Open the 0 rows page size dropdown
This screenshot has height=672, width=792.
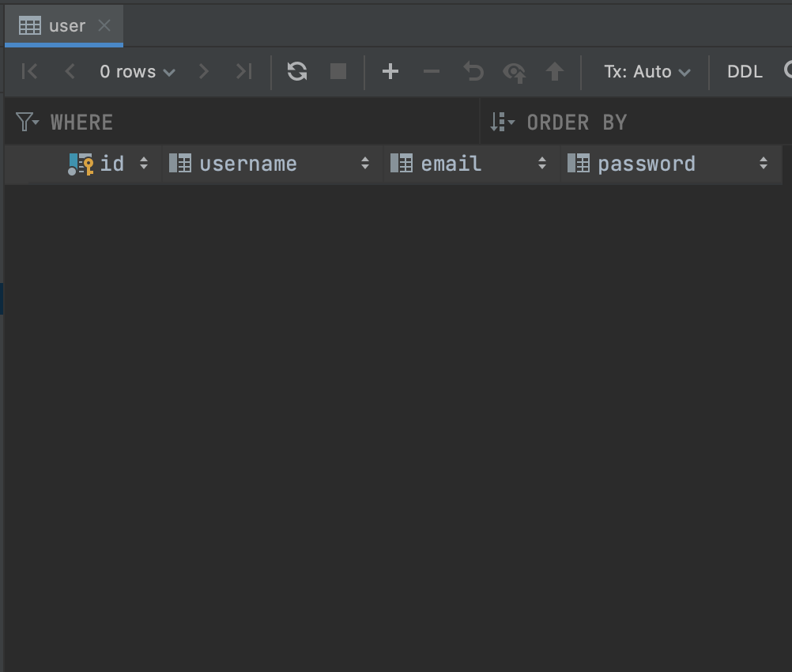pos(138,72)
